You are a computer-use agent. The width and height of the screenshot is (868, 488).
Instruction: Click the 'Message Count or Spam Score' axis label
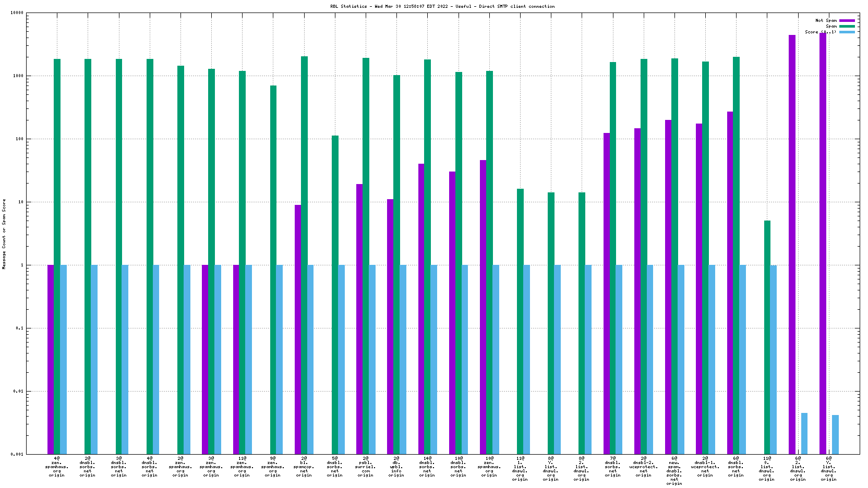(4, 234)
